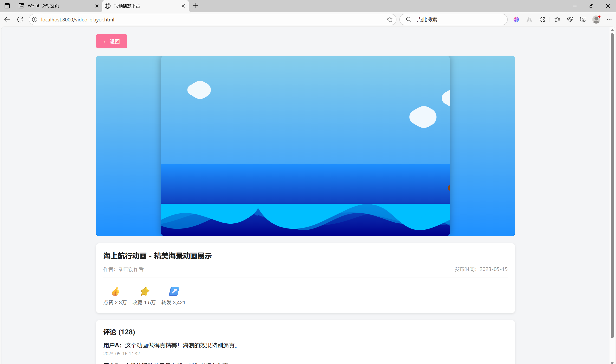Click the refresh page icon
The height and width of the screenshot is (364, 616).
pos(20,20)
